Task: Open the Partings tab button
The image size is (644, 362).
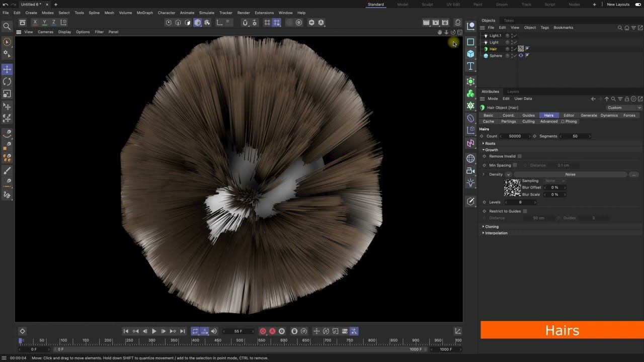Action: pos(508,121)
